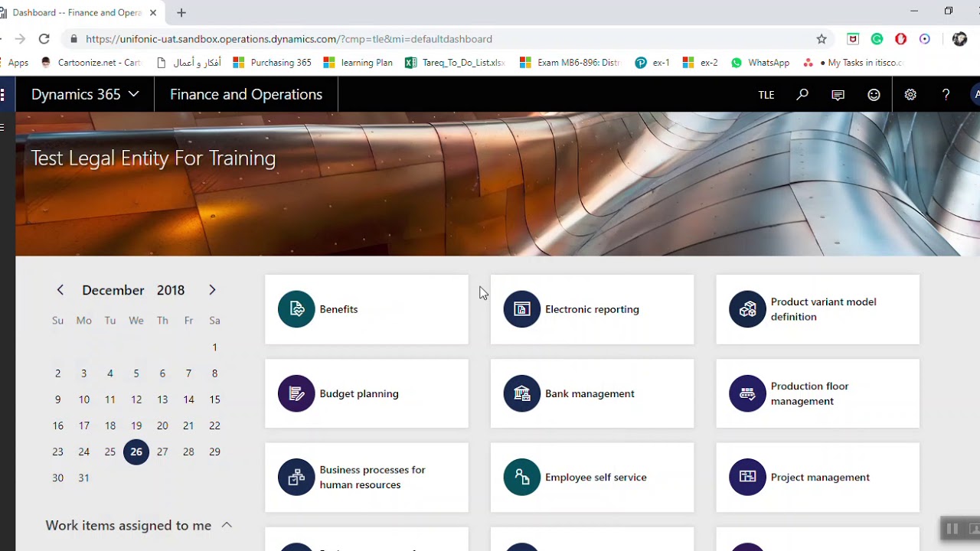Select December 12 on the calendar
The image size is (980, 551).
(x=136, y=399)
